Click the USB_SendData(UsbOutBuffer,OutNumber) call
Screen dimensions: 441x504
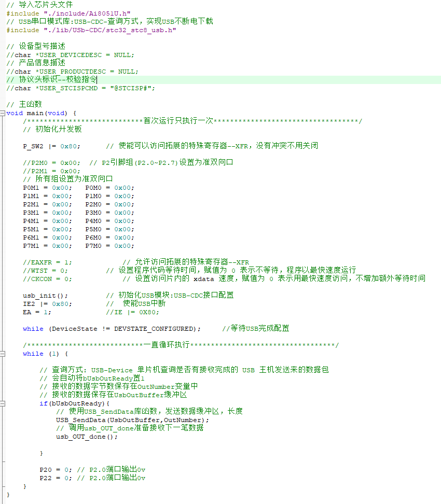[x=132, y=420]
